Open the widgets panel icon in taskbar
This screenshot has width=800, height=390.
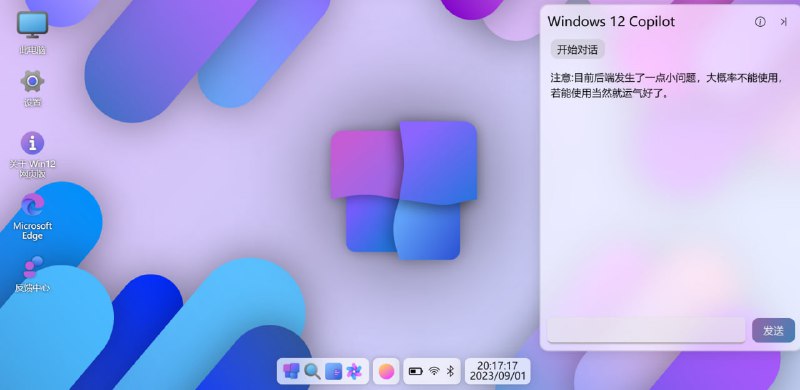pyautogui.click(x=333, y=371)
